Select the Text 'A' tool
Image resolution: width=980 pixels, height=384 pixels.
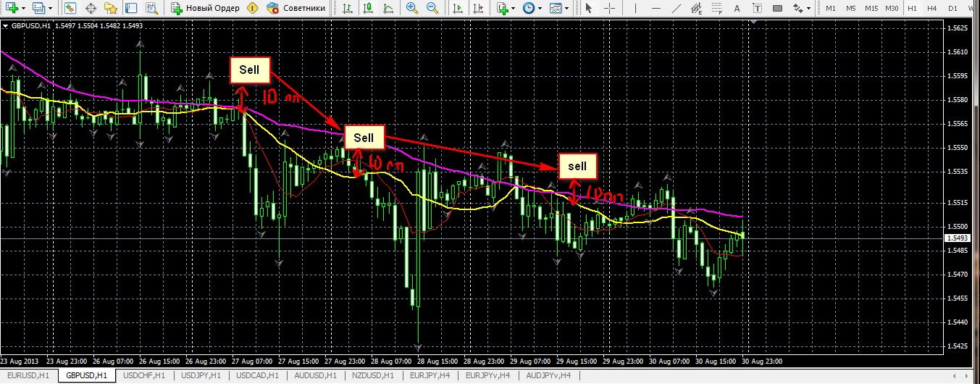tap(737, 9)
